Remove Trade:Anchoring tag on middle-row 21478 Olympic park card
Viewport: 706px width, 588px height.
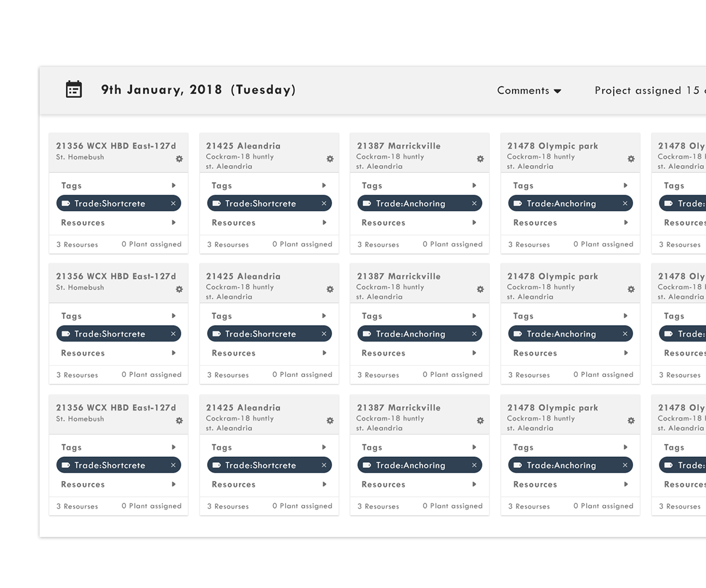(x=625, y=334)
